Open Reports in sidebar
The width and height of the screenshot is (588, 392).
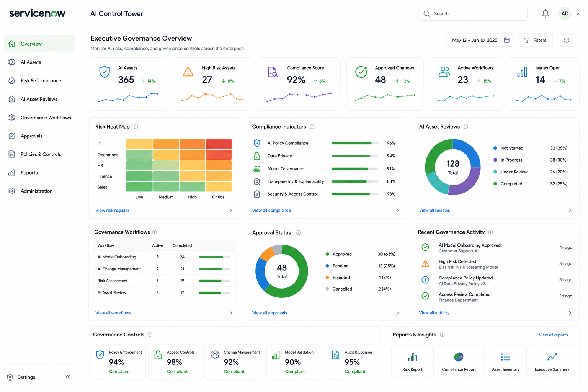click(39, 173)
